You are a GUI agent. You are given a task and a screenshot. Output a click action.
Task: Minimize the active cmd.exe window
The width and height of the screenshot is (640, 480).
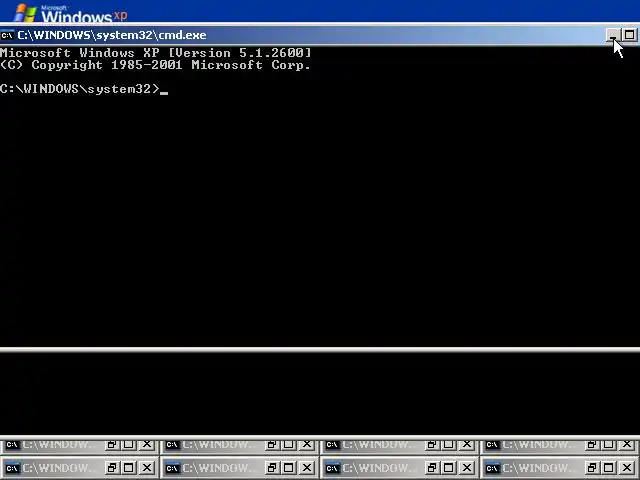612,35
